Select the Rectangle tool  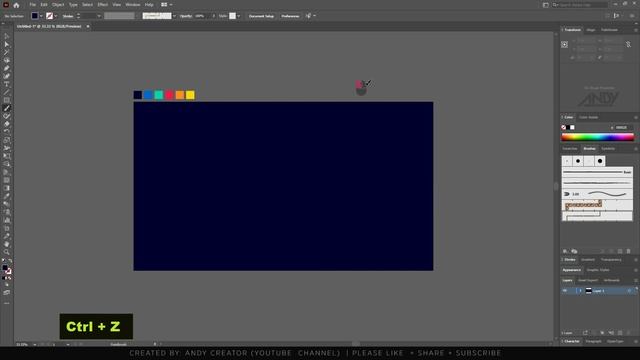(7, 100)
